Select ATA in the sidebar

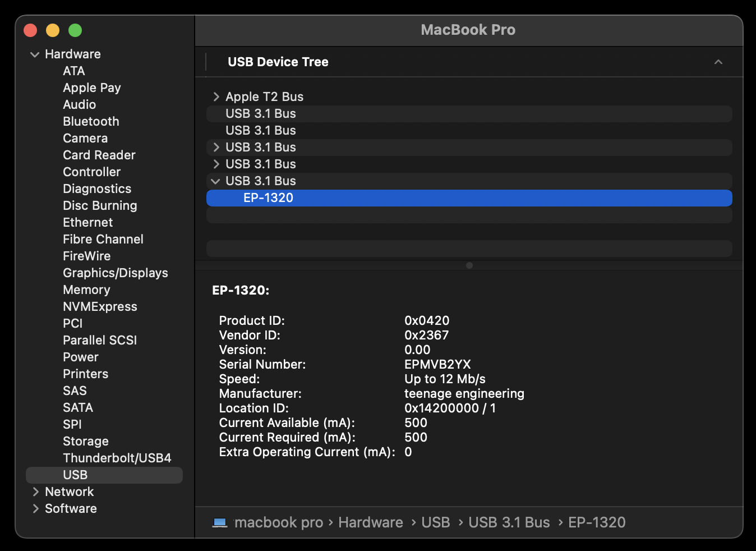[x=74, y=71]
